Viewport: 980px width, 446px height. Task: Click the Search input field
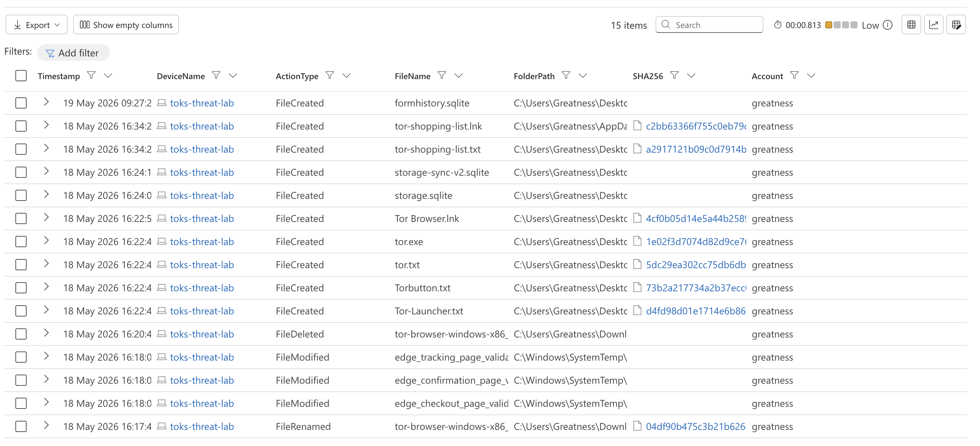(x=709, y=25)
